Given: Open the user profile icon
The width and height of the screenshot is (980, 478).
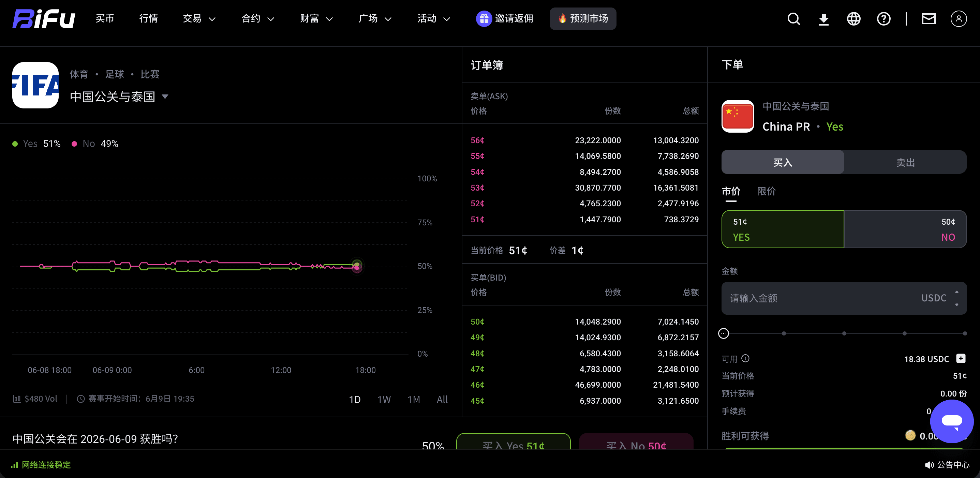Looking at the screenshot, I should point(959,19).
